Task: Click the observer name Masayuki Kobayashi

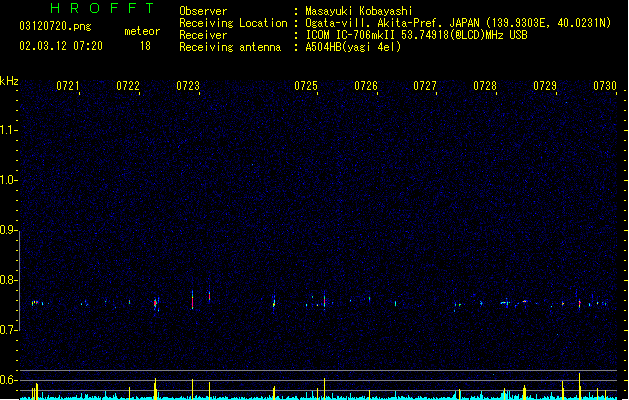Action: 359,11
